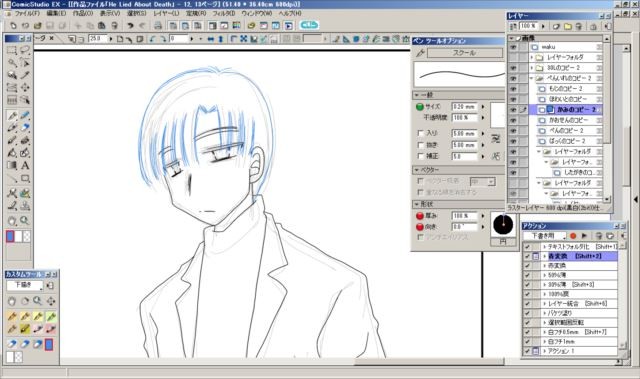Viewport: 640px width, 379px height.
Task: Expand the 30Lのコピー 2 folder
Action: (x=531, y=68)
